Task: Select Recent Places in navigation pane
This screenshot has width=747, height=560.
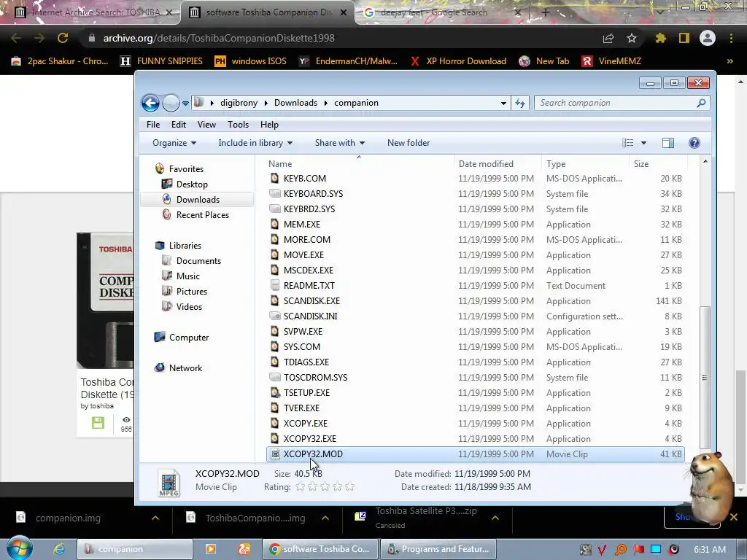Action: (203, 215)
